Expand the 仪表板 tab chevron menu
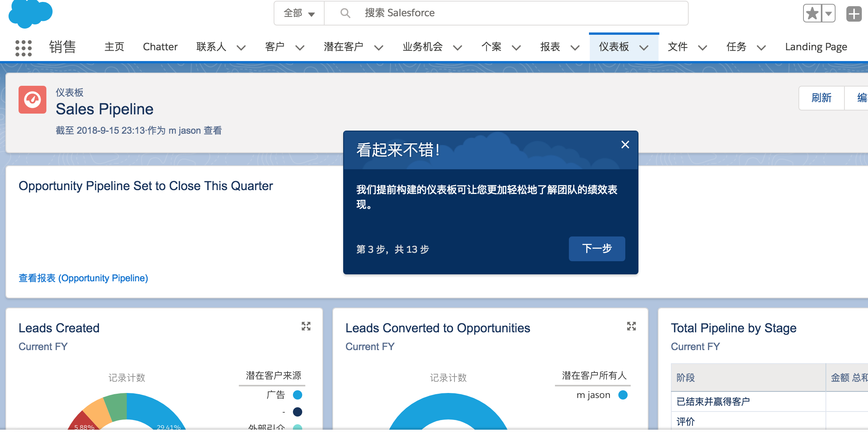Screen dimensions: 868x432 pos(644,48)
